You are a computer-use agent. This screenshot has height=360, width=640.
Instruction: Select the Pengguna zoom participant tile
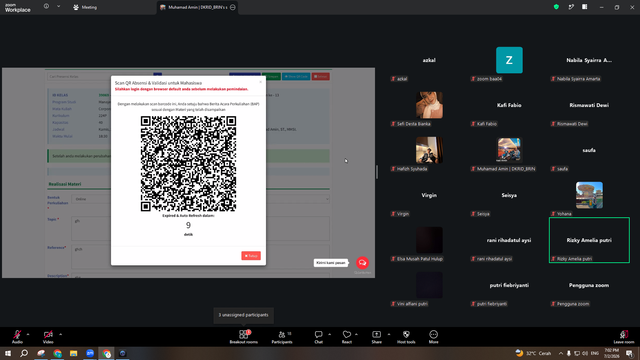click(589, 285)
